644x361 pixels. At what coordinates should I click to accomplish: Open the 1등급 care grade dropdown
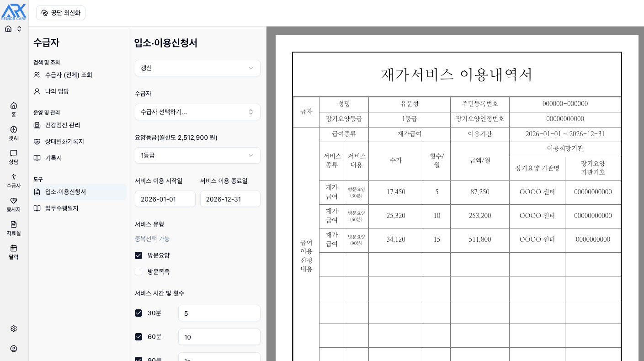click(x=197, y=155)
